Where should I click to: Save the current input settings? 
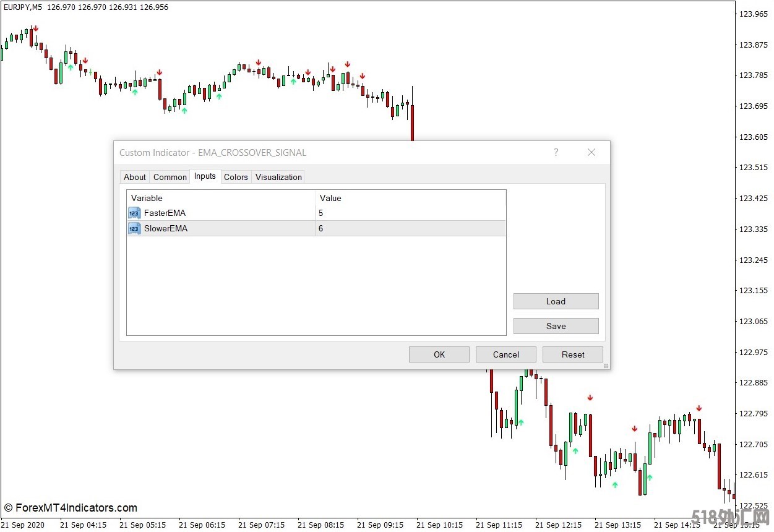coord(556,326)
